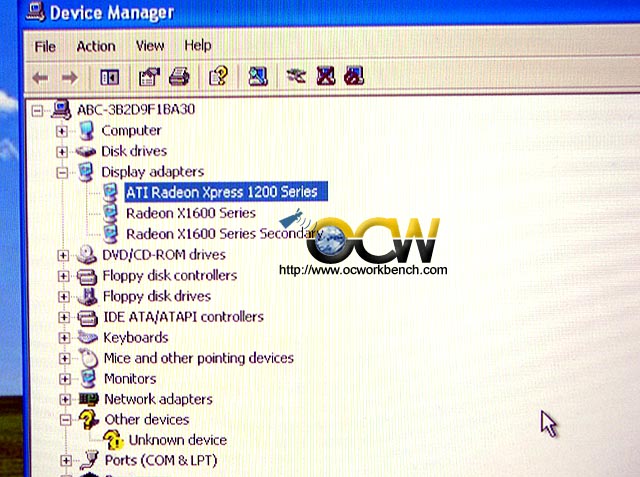This screenshot has height=477, width=640.
Task: Collapse the Display adapters node
Action: click(62, 173)
